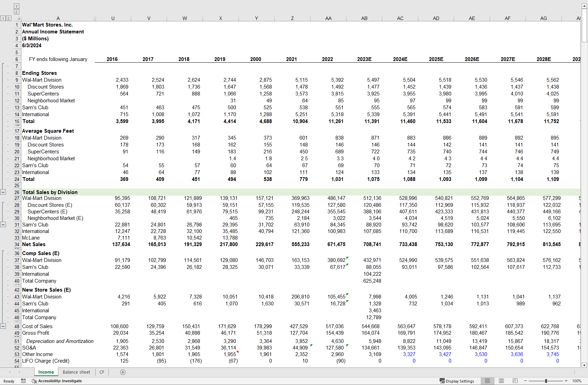Click the vertical scrollbar down arrow
The height and width of the screenshot is (385, 588).
coord(584,365)
